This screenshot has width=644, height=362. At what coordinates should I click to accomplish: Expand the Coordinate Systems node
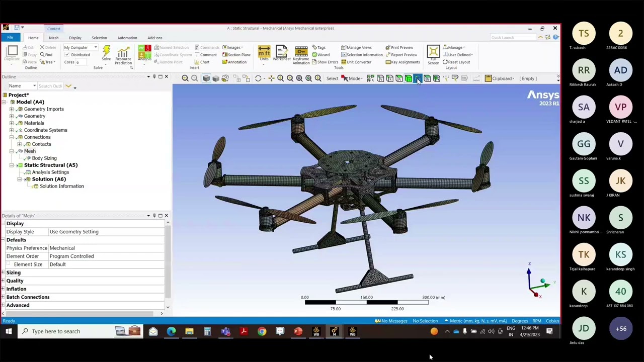click(x=12, y=130)
